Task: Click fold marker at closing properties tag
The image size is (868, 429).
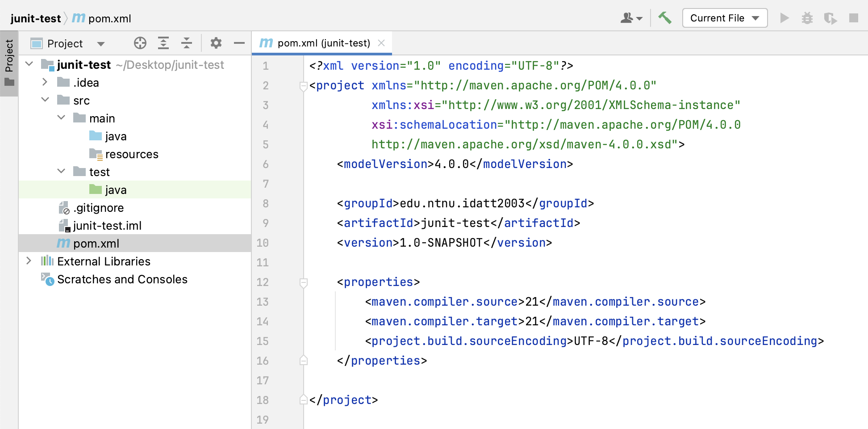Action: tap(304, 360)
